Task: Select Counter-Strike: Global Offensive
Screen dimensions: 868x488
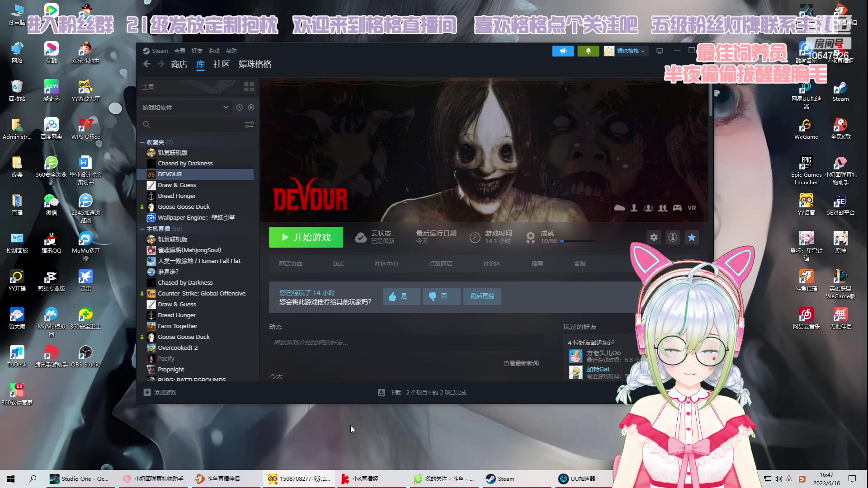Action: point(201,293)
